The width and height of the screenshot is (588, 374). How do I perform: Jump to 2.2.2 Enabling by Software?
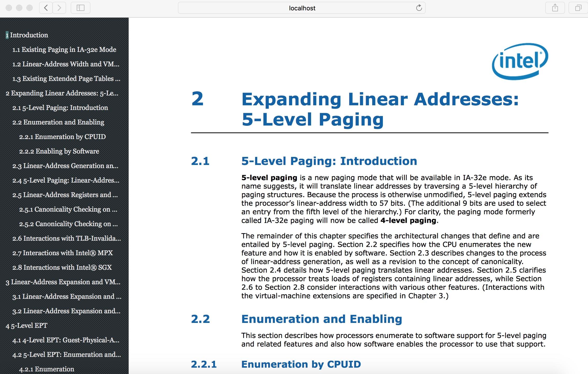(x=59, y=151)
